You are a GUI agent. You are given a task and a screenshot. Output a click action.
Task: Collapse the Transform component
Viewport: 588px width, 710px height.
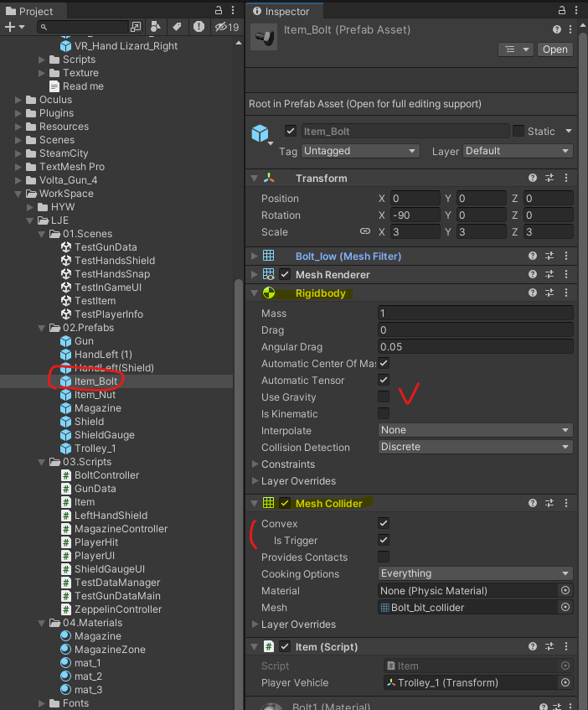[x=254, y=179]
